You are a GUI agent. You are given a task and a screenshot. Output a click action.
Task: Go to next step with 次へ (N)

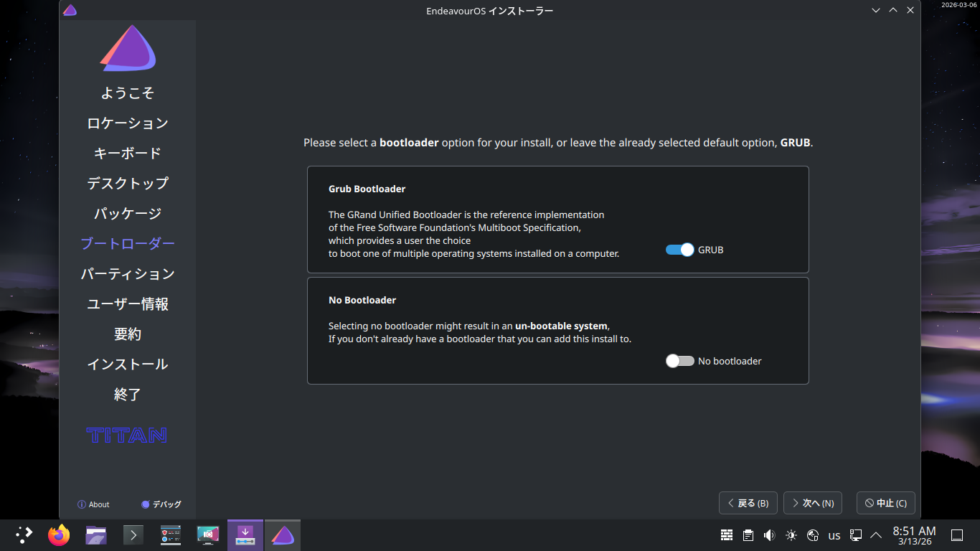(x=812, y=503)
